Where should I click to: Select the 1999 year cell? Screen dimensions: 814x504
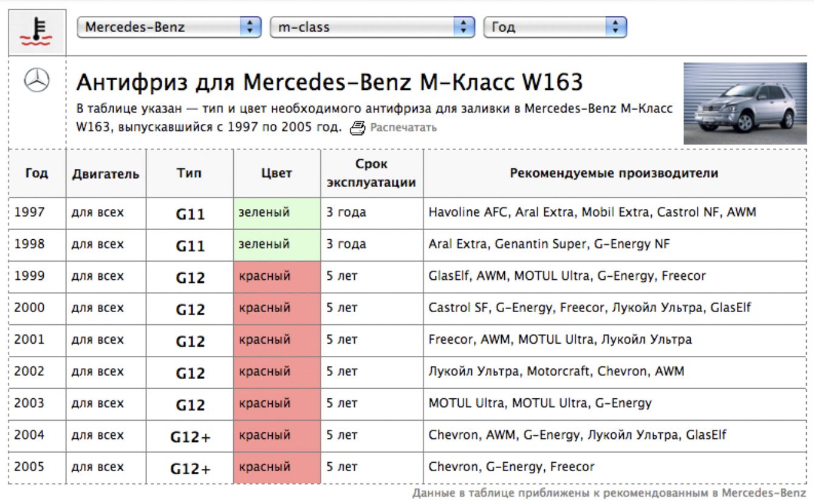pyautogui.click(x=37, y=276)
